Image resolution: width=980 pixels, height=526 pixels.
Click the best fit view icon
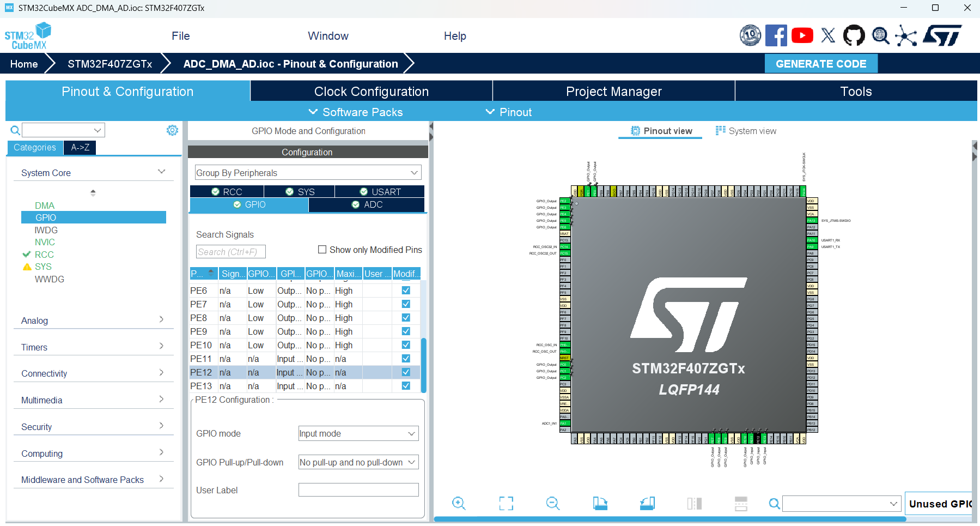pyautogui.click(x=506, y=503)
